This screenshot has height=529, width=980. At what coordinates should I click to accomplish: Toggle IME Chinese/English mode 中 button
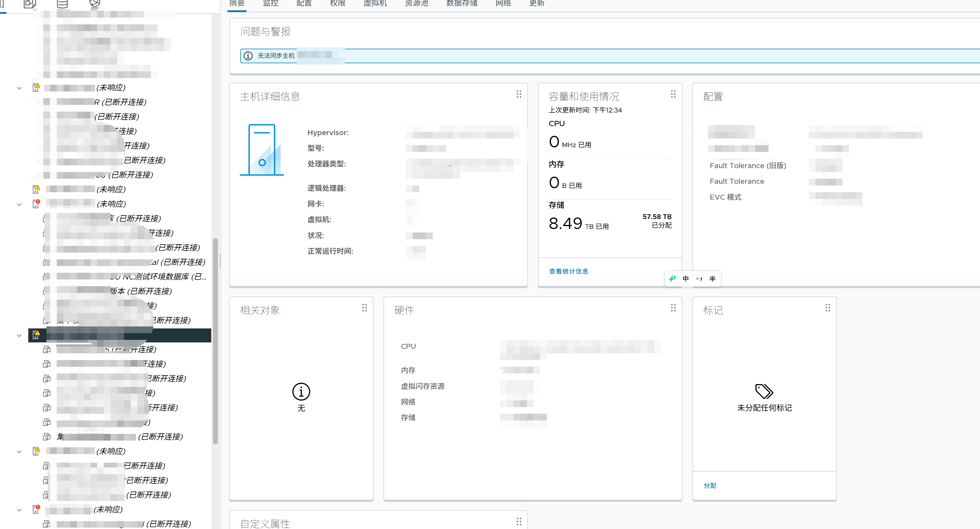point(685,279)
